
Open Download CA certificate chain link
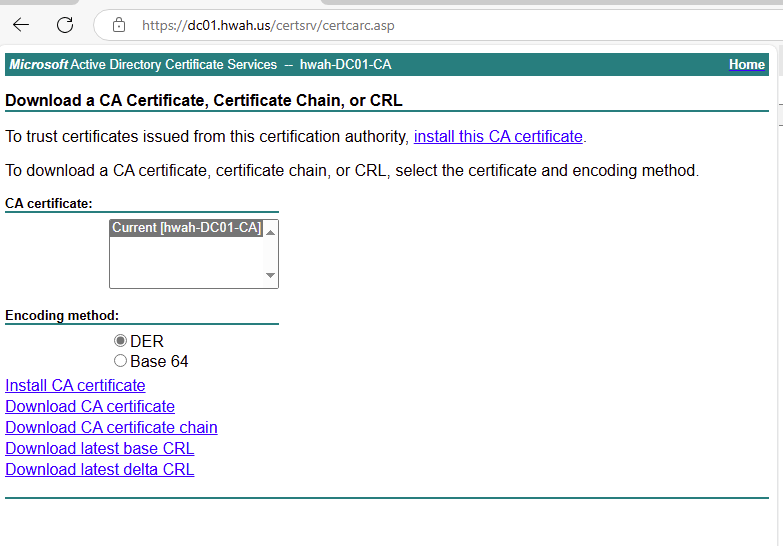tap(111, 428)
